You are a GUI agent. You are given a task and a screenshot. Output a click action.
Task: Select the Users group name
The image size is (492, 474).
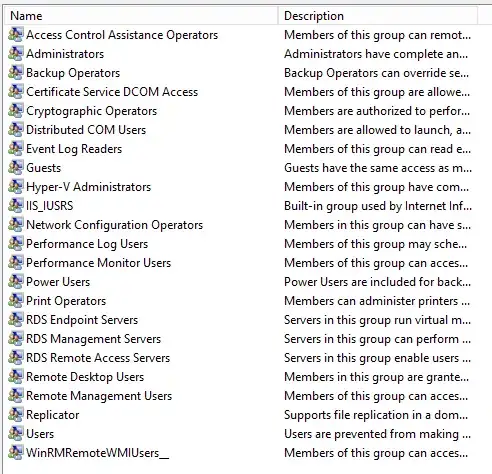click(x=40, y=434)
